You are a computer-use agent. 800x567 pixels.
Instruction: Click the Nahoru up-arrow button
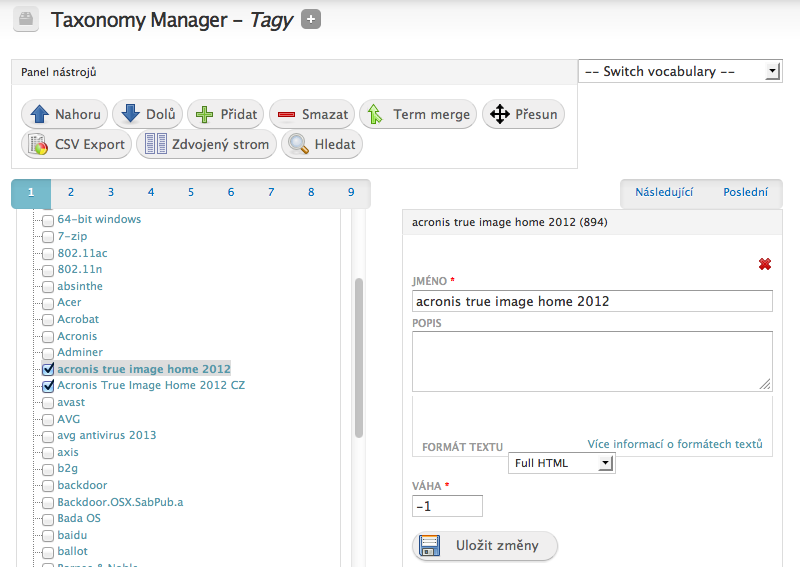pos(64,114)
